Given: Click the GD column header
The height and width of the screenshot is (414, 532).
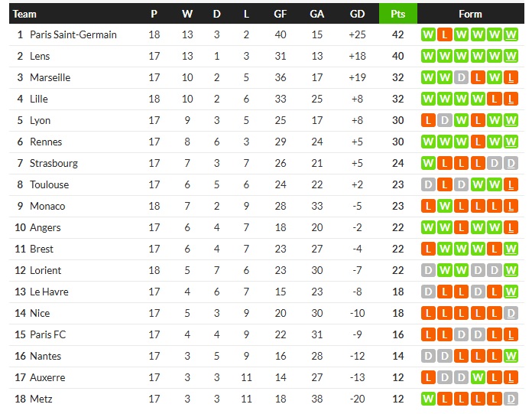Looking at the screenshot, I should [x=357, y=14].
